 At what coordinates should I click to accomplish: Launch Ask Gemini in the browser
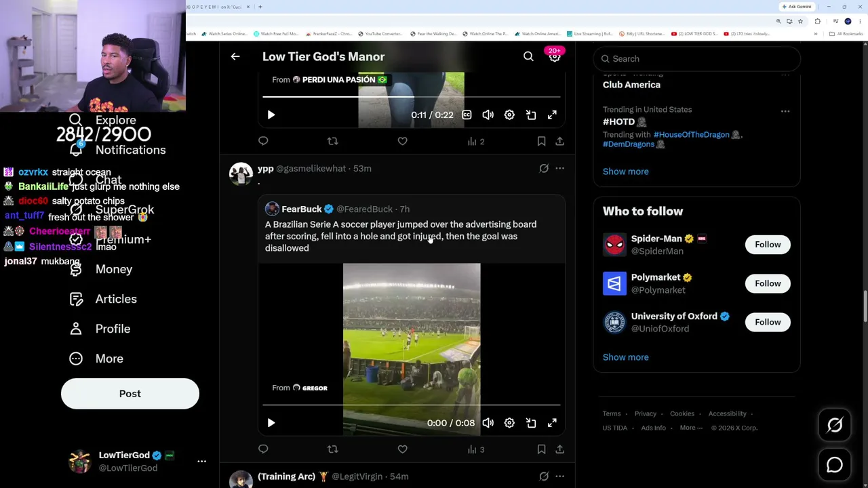(797, 7)
